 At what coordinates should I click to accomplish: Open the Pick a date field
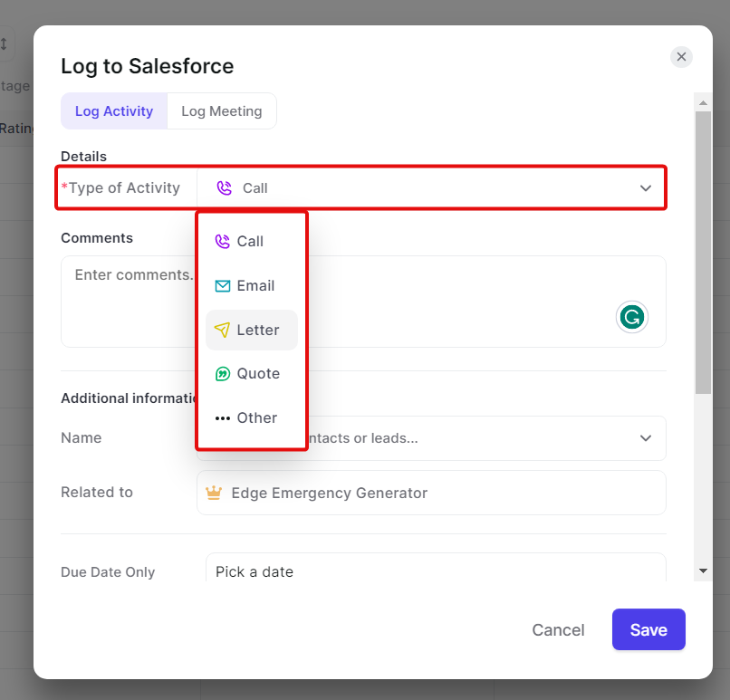[362, 571]
